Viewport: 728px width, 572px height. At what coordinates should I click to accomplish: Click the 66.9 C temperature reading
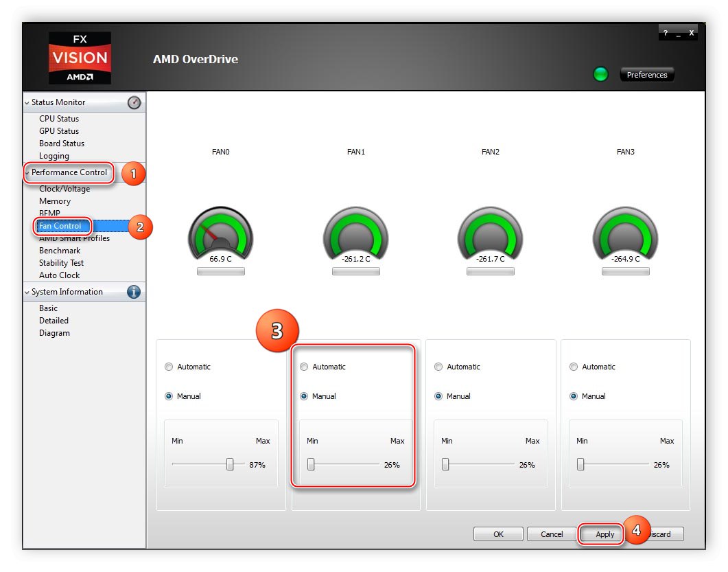[x=220, y=259]
